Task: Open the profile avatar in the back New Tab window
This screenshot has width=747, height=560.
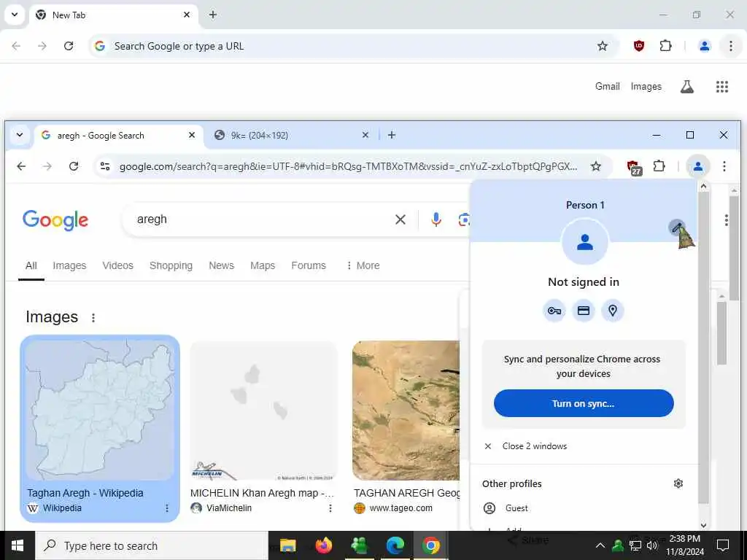Action: pos(704,46)
